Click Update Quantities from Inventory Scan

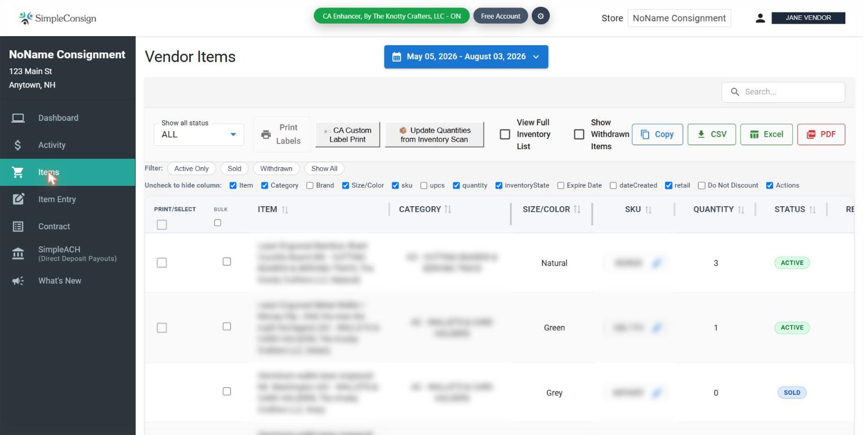[435, 134]
